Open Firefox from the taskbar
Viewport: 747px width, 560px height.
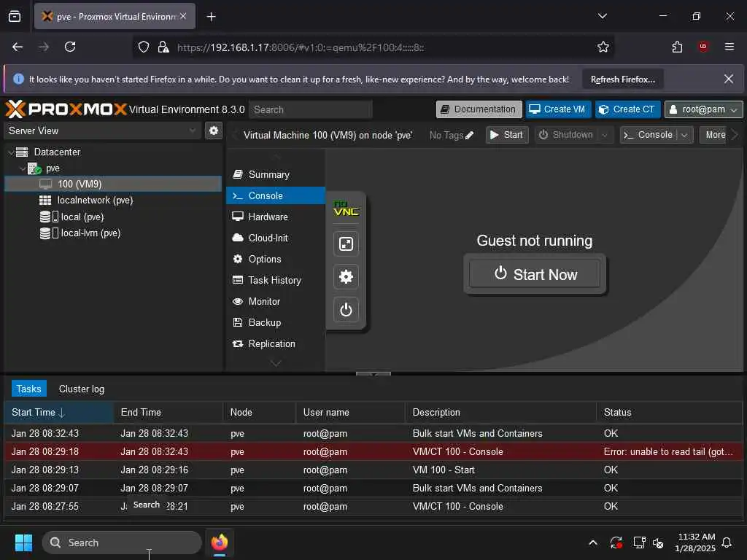click(x=220, y=542)
